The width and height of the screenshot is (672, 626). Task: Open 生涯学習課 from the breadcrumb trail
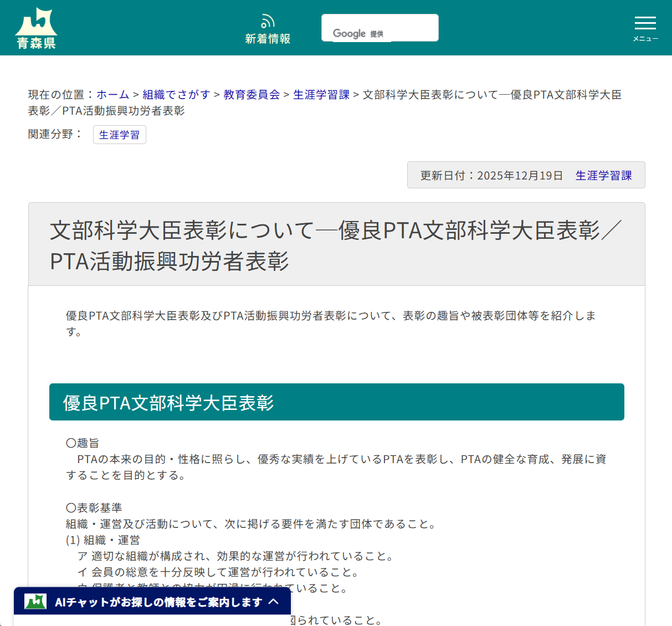(321, 94)
